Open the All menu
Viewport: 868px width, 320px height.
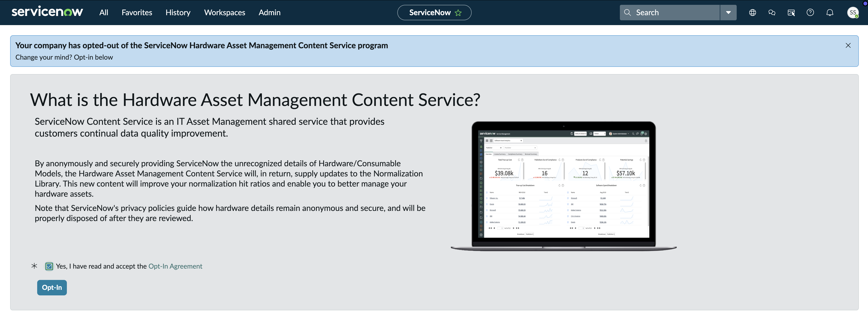tap(104, 13)
